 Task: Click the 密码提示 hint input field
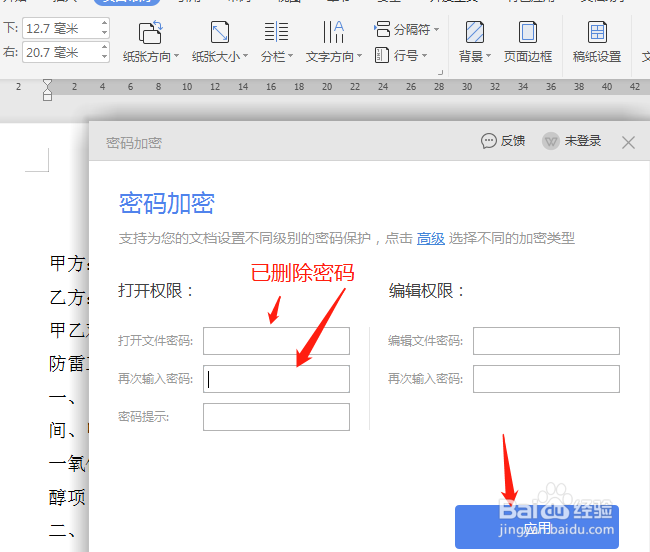click(x=276, y=417)
